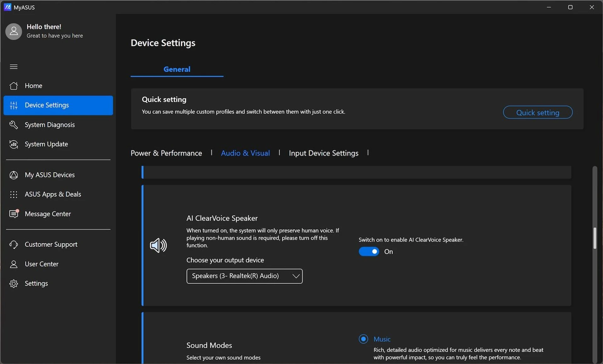This screenshot has width=603, height=364.
Task: Go to Input Device Settings section
Action: (x=323, y=153)
